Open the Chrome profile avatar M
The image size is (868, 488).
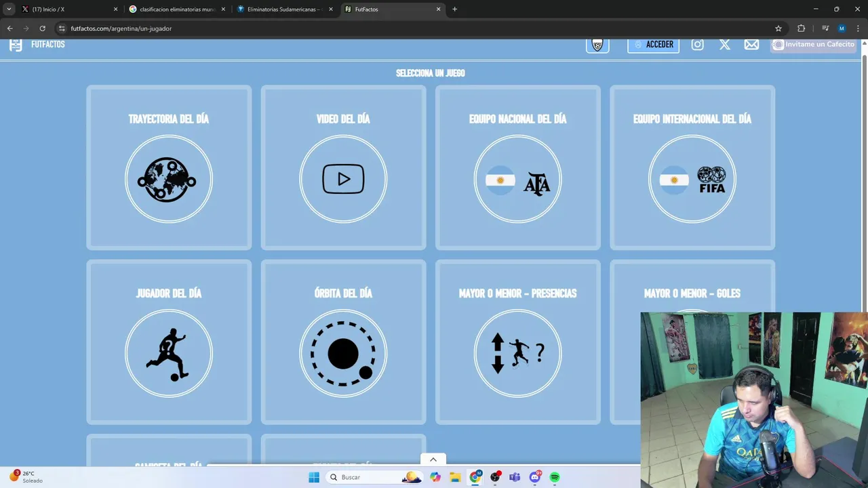pyautogui.click(x=842, y=28)
